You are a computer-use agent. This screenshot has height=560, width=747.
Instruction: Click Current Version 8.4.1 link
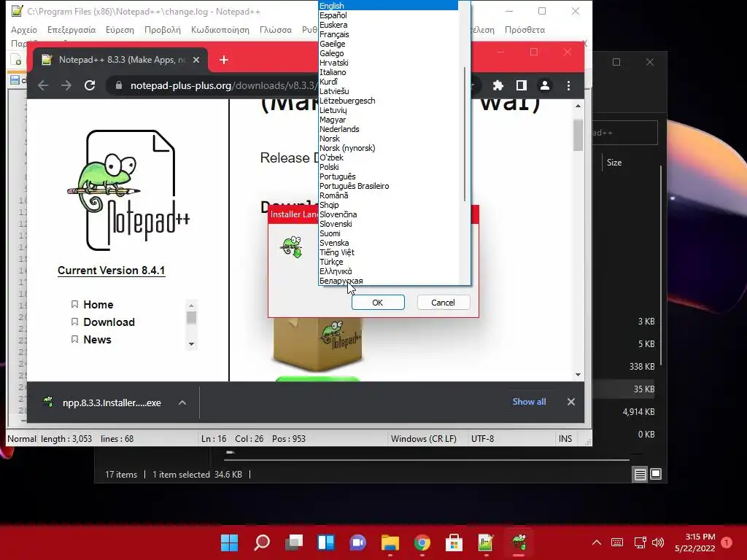click(112, 271)
